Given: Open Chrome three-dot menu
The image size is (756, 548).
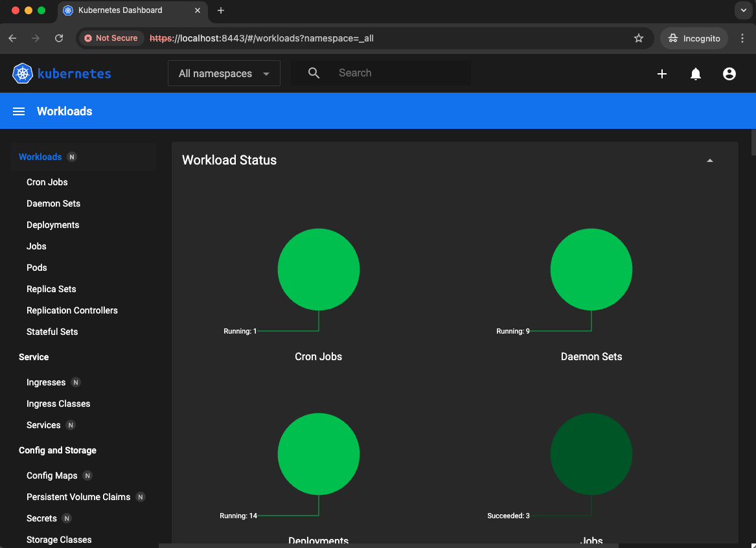Looking at the screenshot, I should [x=742, y=38].
